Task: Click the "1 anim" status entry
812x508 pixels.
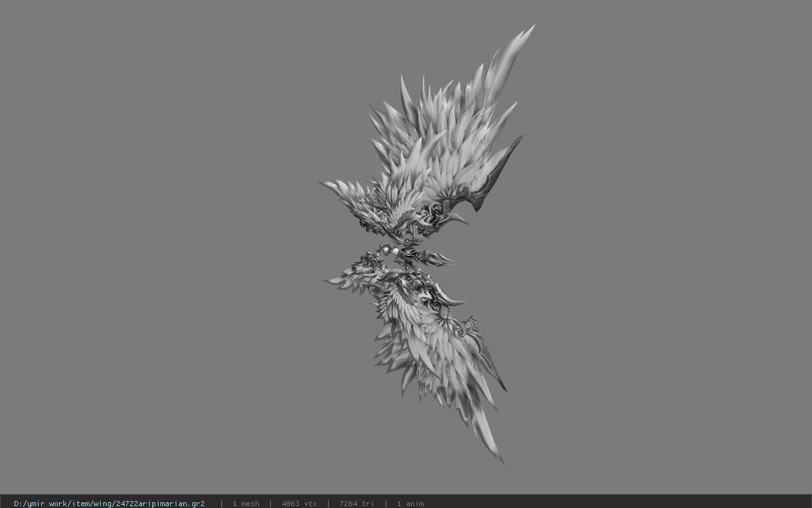Action: [410, 504]
